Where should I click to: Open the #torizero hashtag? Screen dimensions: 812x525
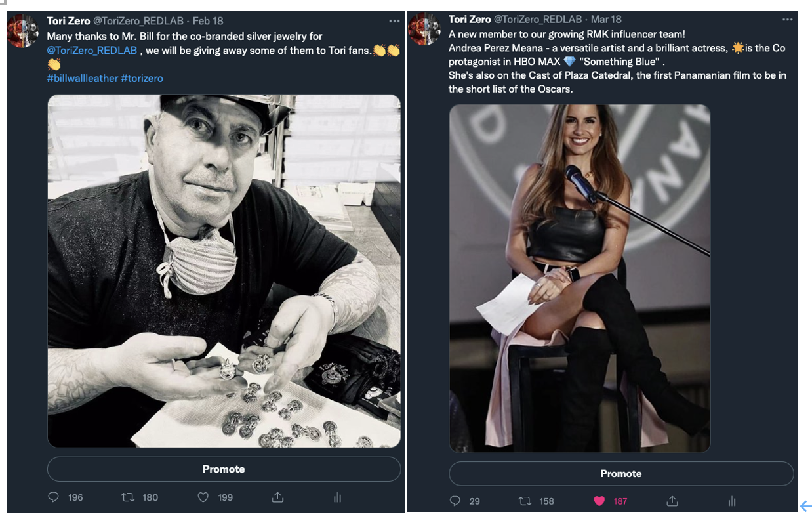coord(142,78)
